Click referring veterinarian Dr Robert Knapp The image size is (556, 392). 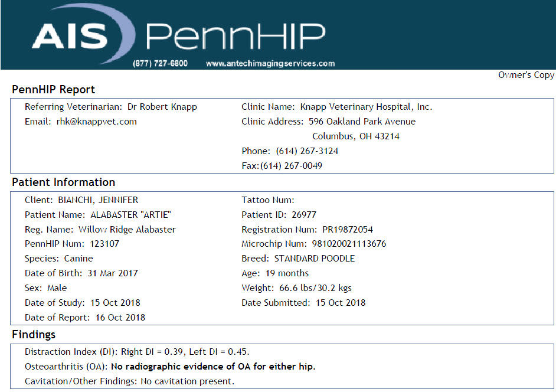[x=162, y=107]
